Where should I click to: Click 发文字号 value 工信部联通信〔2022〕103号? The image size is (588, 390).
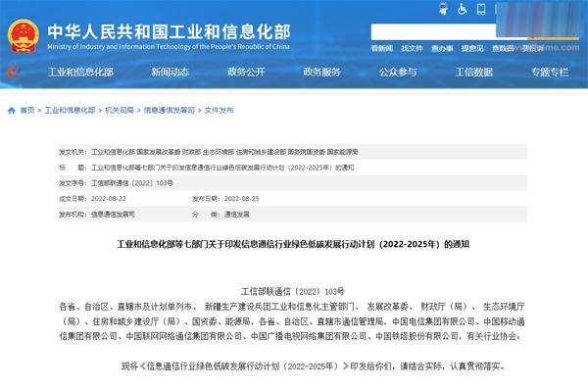pyautogui.click(x=132, y=183)
